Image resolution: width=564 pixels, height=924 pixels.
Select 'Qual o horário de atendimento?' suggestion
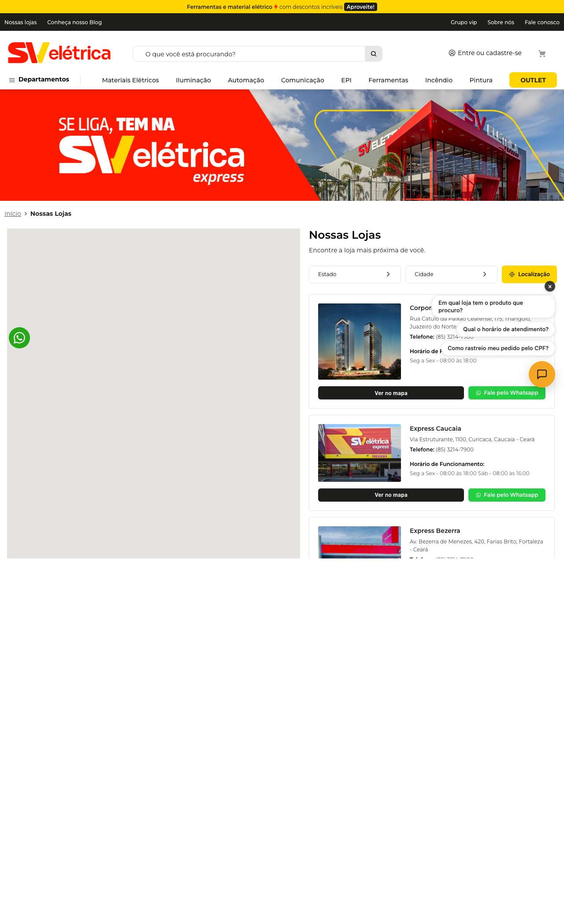506,329
